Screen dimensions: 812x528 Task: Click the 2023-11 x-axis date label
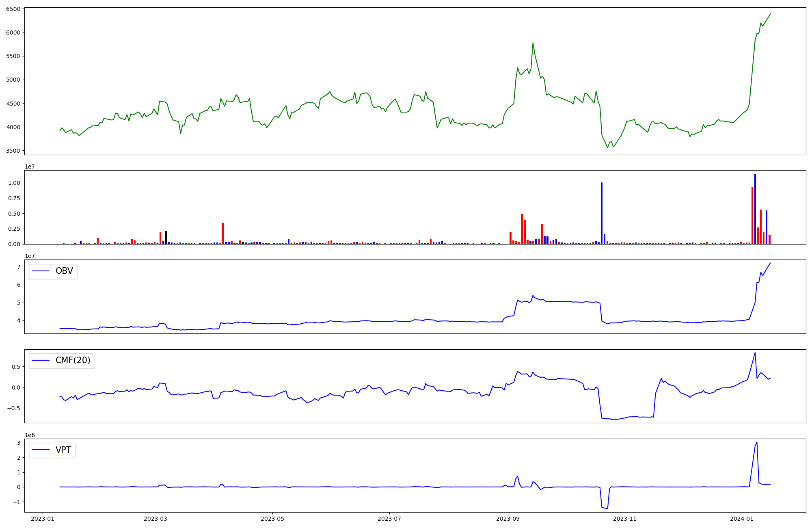pos(624,519)
